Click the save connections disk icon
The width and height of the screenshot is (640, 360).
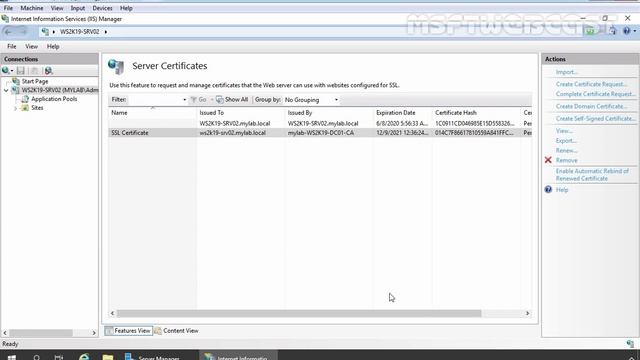click(x=21, y=71)
